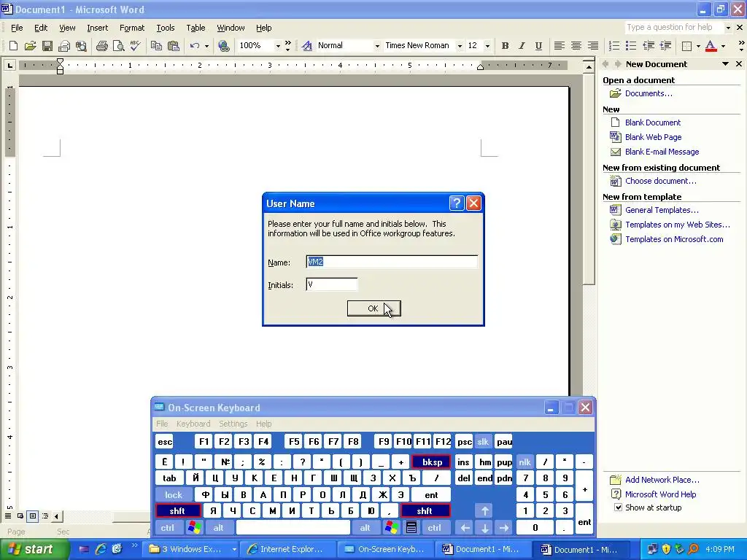The image size is (747, 560).
Task: Click Templates on Microsoft.com link
Action: [674, 239]
